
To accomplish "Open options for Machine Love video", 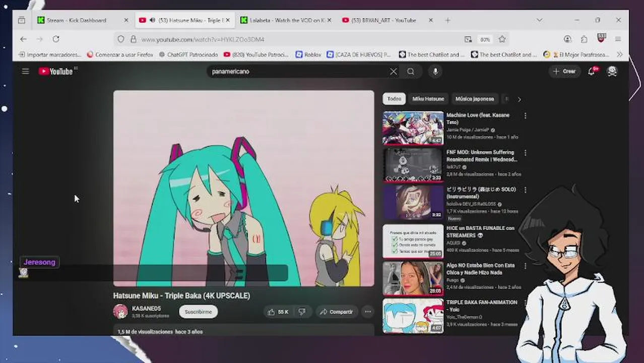I will tap(525, 115).
